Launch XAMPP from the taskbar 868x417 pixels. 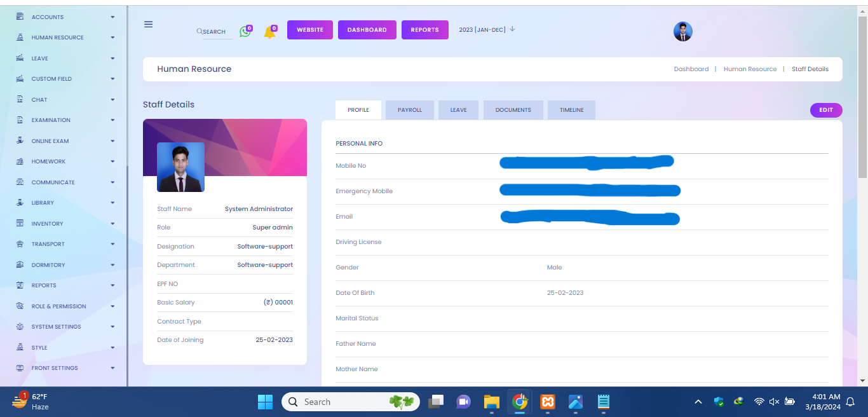click(x=547, y=402)
